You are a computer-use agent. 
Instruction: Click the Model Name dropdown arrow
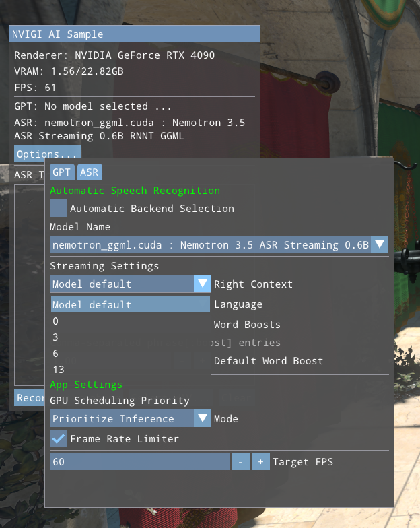pos(380,245)
